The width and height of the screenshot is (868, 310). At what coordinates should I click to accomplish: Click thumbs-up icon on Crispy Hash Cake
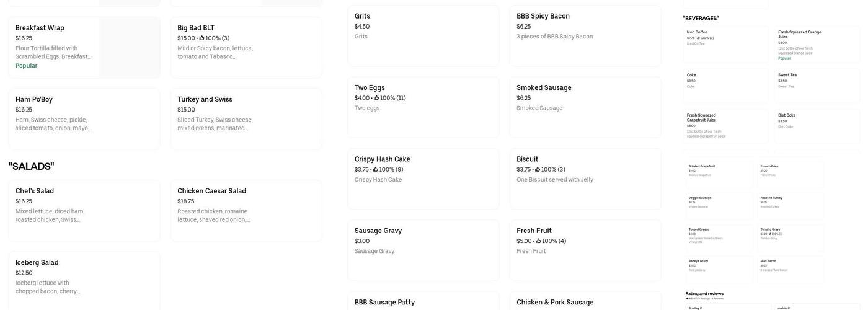(376, 170)
